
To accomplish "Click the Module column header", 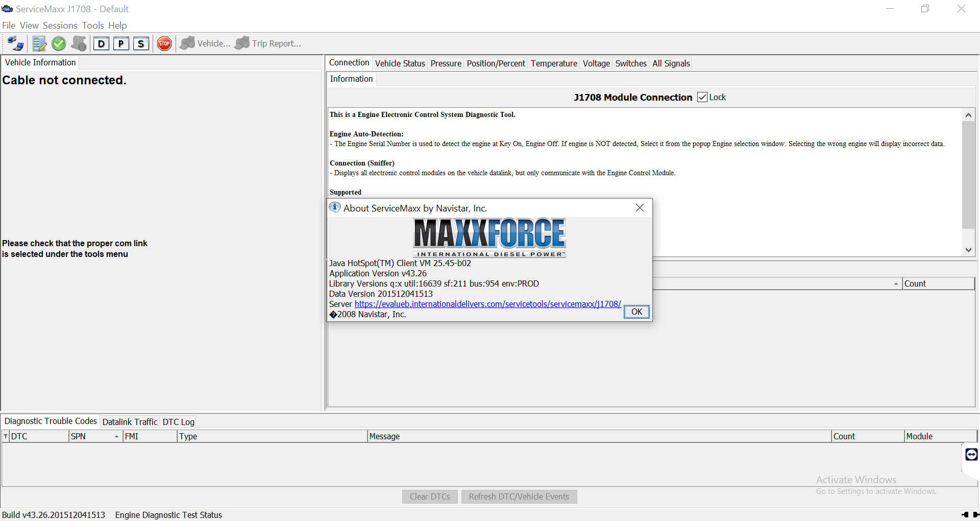I will point(941,436).
